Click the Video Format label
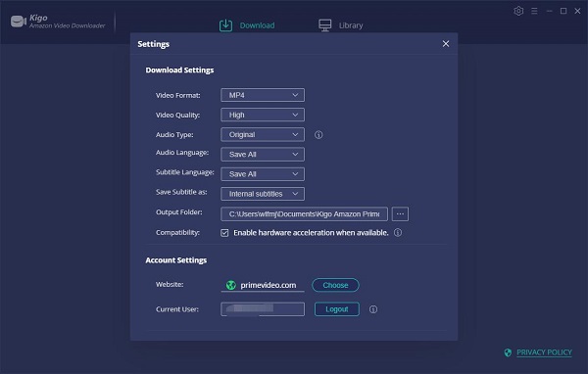 click(x=178, y=96)
